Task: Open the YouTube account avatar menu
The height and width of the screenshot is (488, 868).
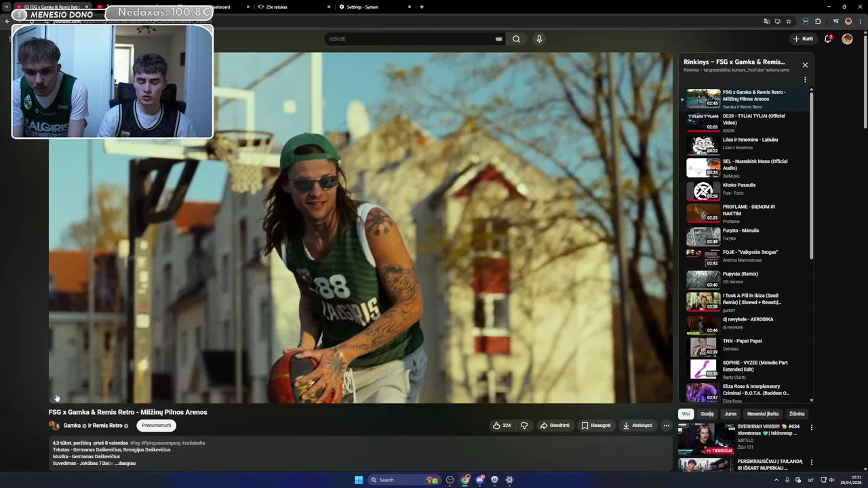Action: click(847, 39)
